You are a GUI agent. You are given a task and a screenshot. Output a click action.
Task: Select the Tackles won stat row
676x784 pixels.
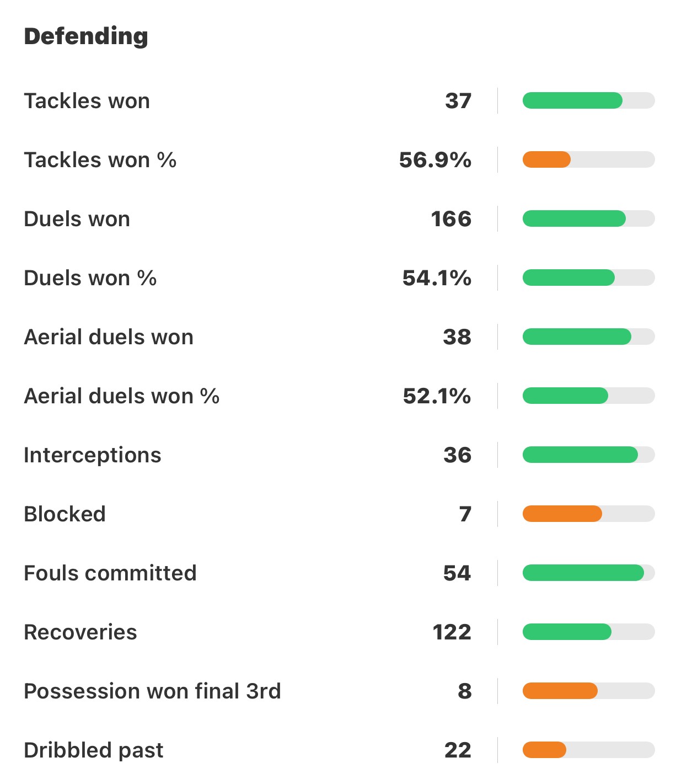tap(339, 101)
